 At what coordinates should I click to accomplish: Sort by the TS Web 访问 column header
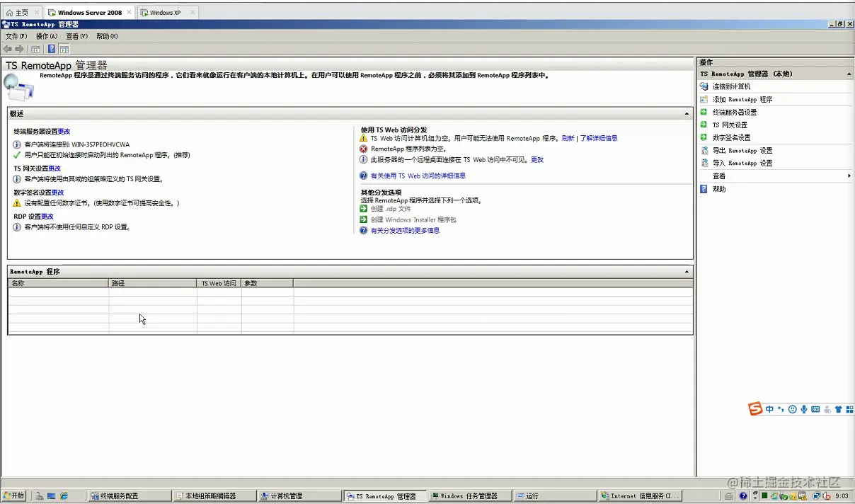tap(219, 283)
